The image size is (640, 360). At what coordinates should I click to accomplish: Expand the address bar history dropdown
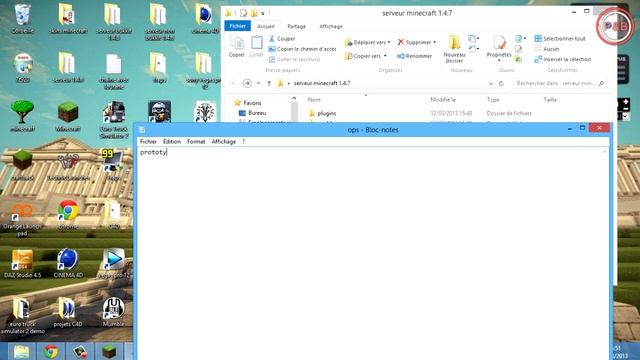491,83
